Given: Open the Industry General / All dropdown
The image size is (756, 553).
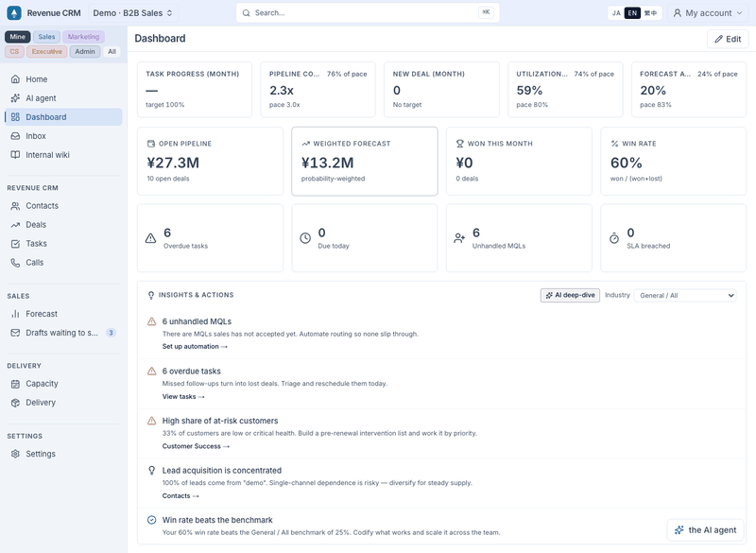Looking at the screenshot, I should pos(685,296).
